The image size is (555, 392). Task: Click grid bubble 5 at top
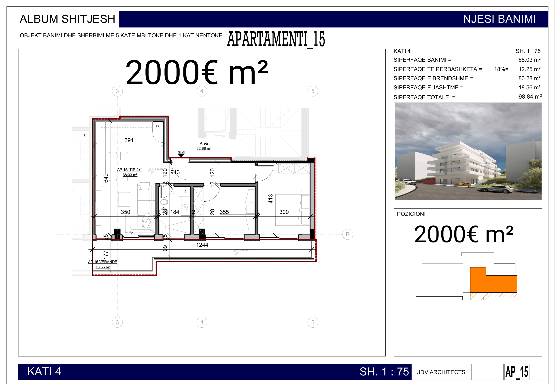click(313, 91)
